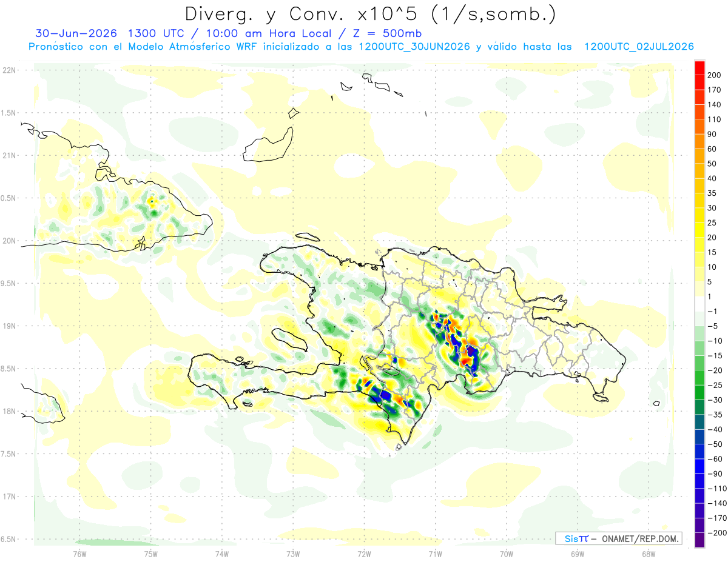The width and height of the screenshot is (728, 562).
Task: Click the bright red swatch above 200
Action: [699, 68]
